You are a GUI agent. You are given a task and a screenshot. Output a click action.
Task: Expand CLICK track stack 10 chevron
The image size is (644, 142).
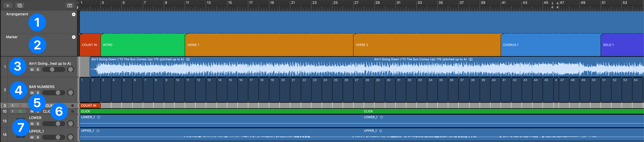13,111
